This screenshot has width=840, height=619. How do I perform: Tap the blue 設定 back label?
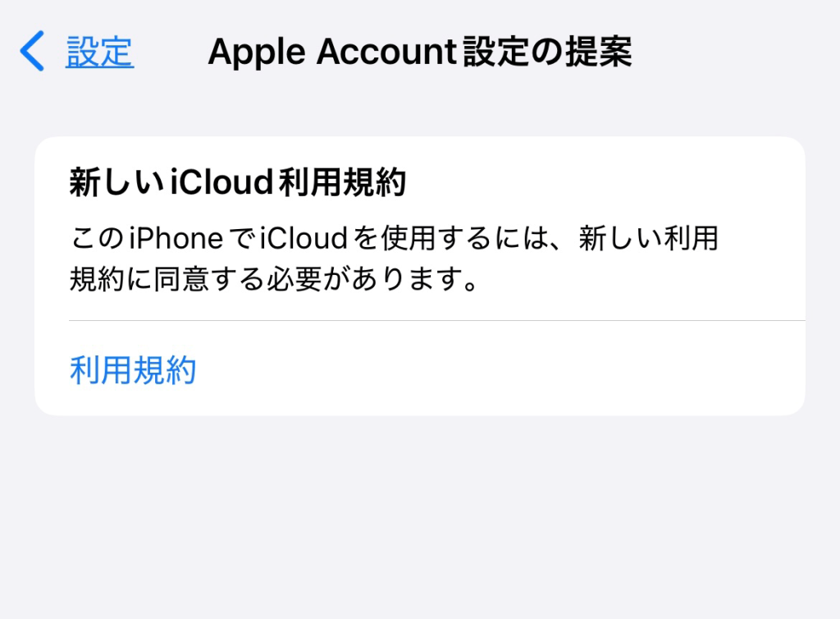[x=99, y=52]
